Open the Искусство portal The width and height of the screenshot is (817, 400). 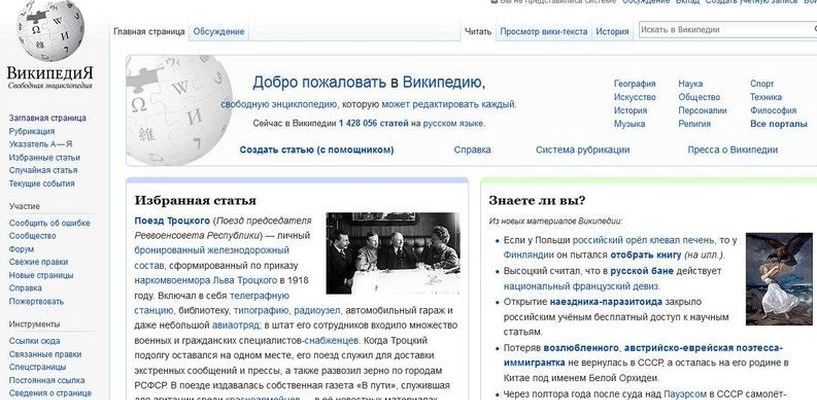[x=635, y=97]
